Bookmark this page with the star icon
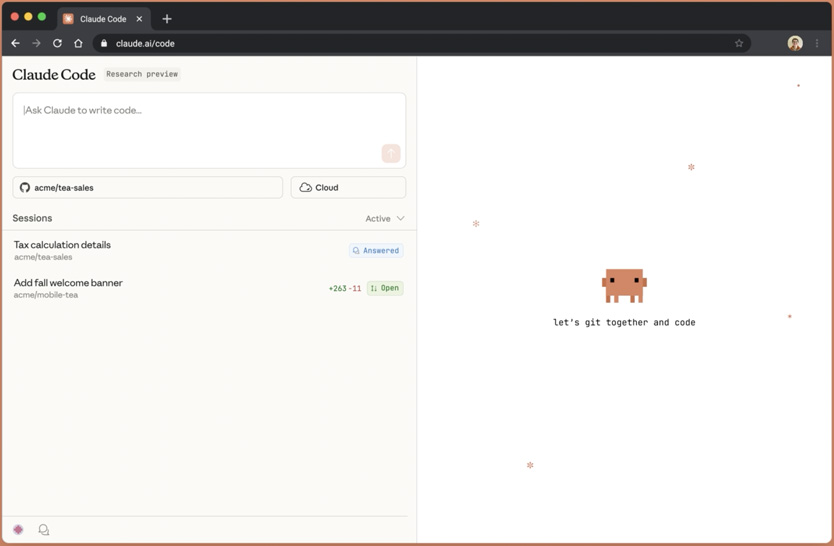The width and height of the screenshot is (834, 546). tap(739, 43)
